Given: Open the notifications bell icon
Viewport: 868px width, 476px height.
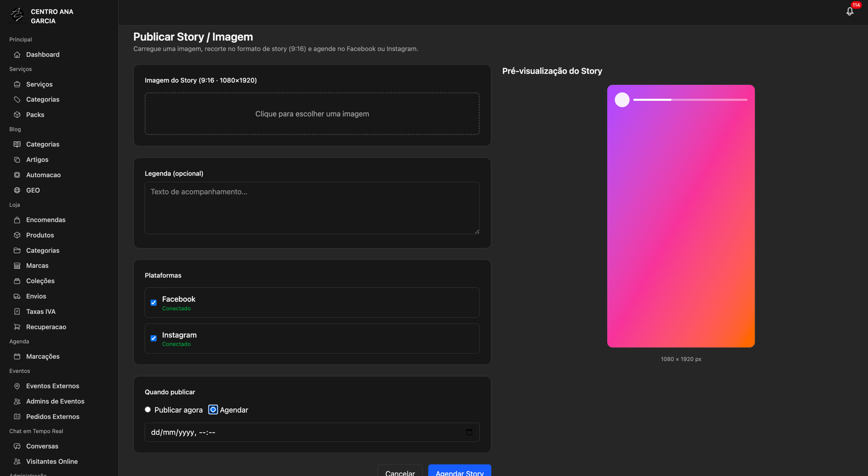Looking at the screenshot, I should coord(850,12).
